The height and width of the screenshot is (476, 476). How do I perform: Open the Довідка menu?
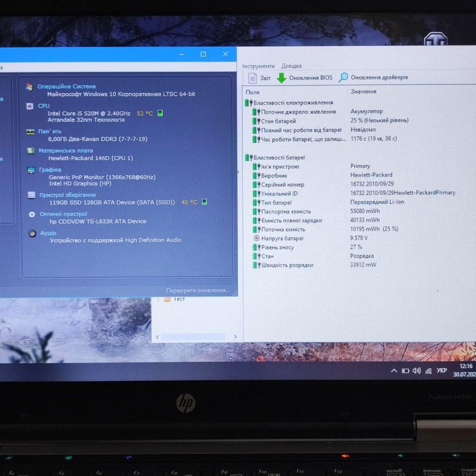click(291, 66)
